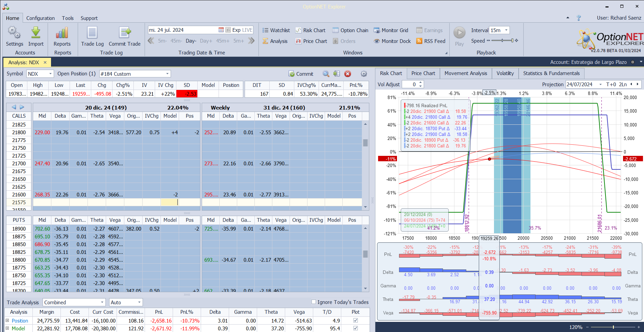This screenshot has height=332, width=644.
Task: Jump back with double left chevron
Action: point(151,41)
